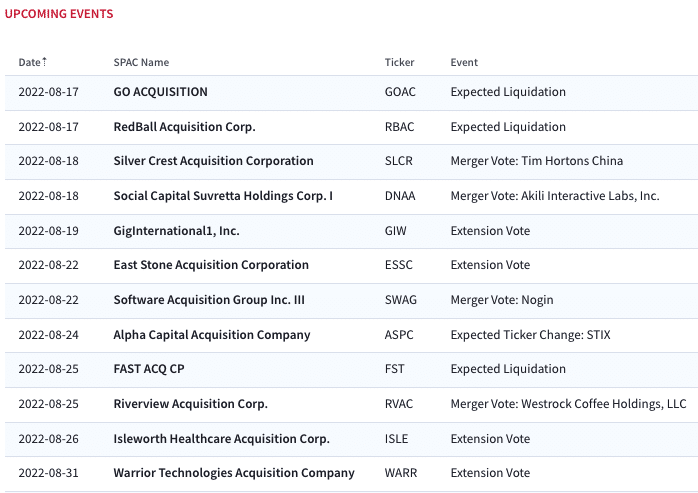Click date 2022-08-31 in Warrior Technologies row
The height and width of the screenshot is (493, 698).
pyautogui.click(x=49, y=473)
